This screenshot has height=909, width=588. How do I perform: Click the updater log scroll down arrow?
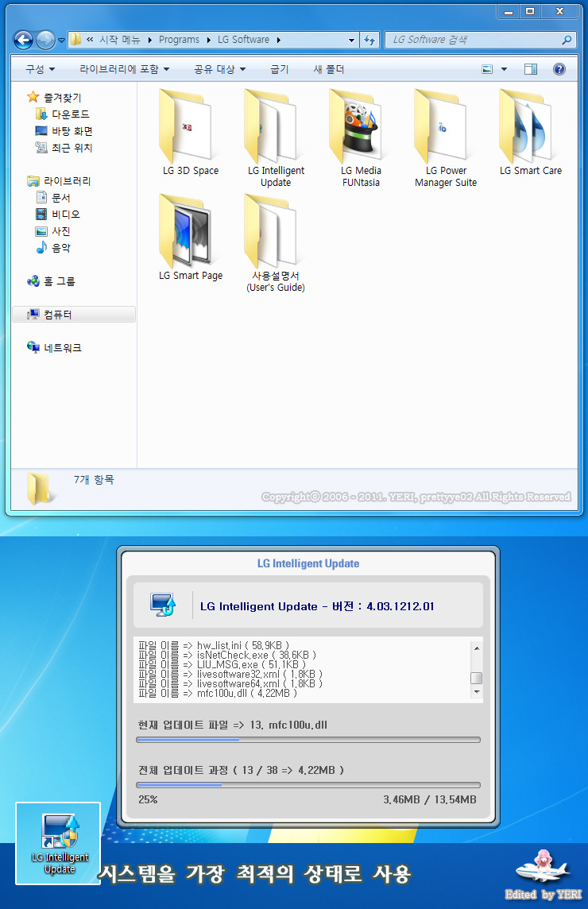click(477, 691)
